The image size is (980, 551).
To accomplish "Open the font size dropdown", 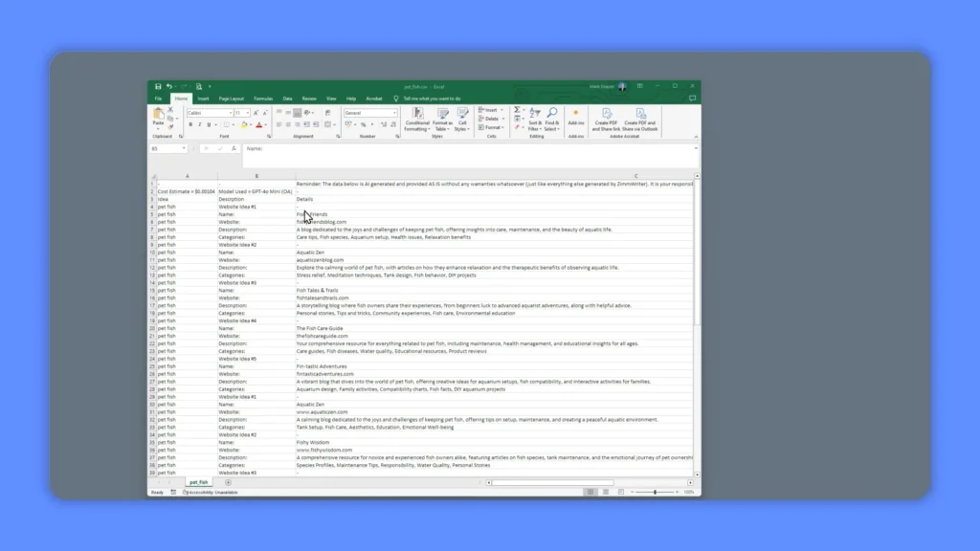I will tap(247, 112).
